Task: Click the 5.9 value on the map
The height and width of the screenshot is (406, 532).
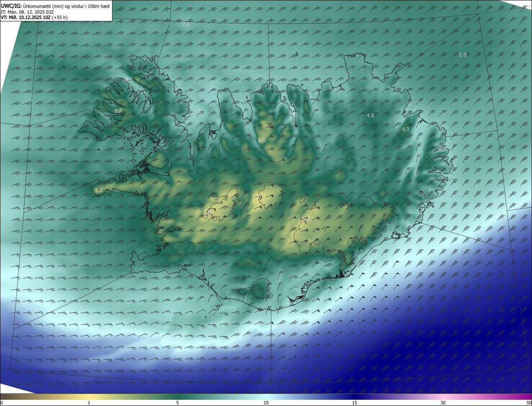Action: click(x=463, y=55)
